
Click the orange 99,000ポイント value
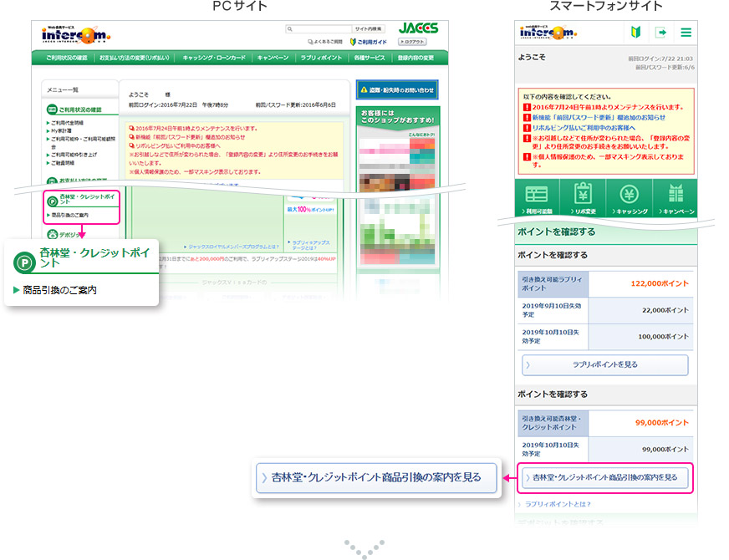(x=661, y=423)
